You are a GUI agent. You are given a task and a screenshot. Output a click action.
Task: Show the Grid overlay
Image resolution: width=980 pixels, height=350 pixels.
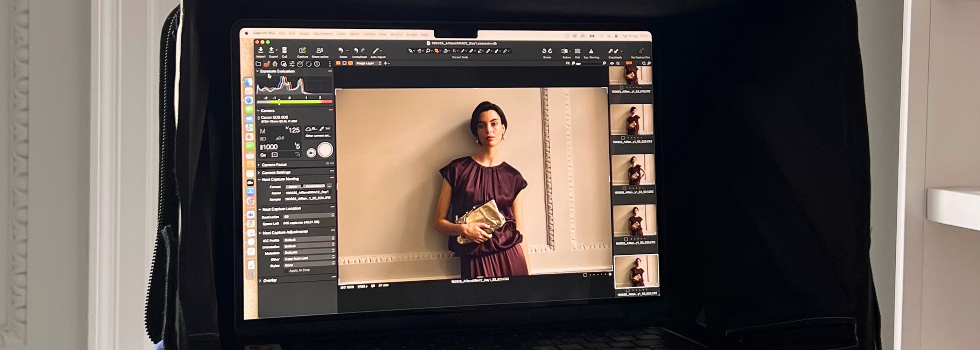[577, 51]
